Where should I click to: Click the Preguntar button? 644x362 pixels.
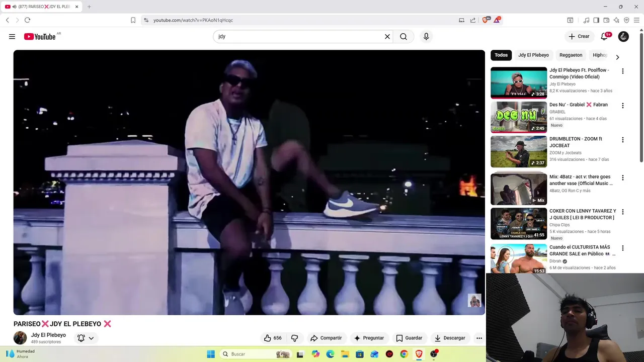(369, 338)
